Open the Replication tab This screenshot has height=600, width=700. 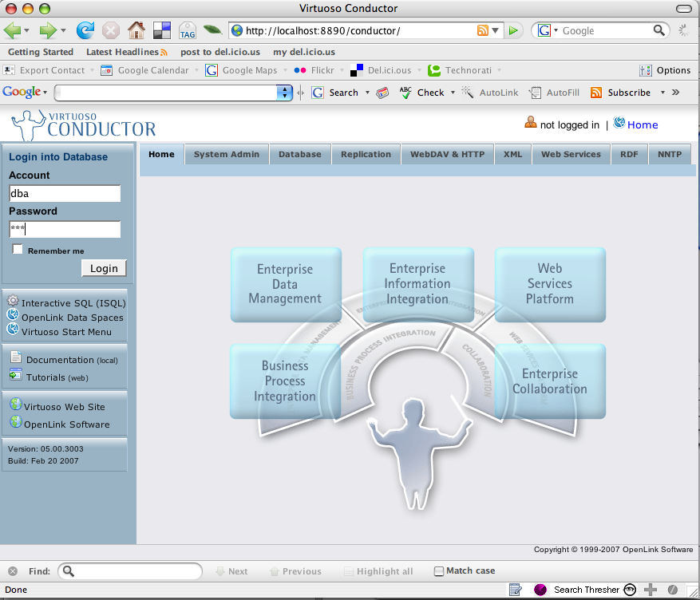click(366, 154)
